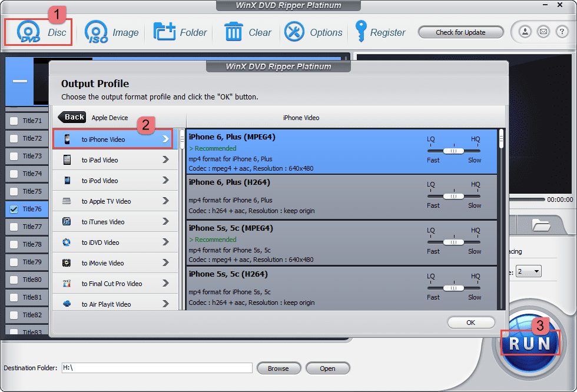Click the Register key icon
This screenshot has width=577, height=392.
point(360,31)
